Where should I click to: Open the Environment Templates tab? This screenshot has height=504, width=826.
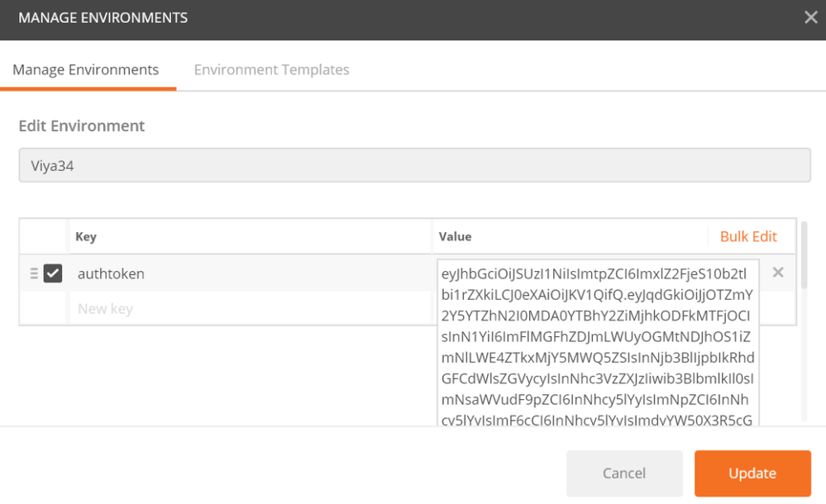pyautogui.click(x=271, y=70)
